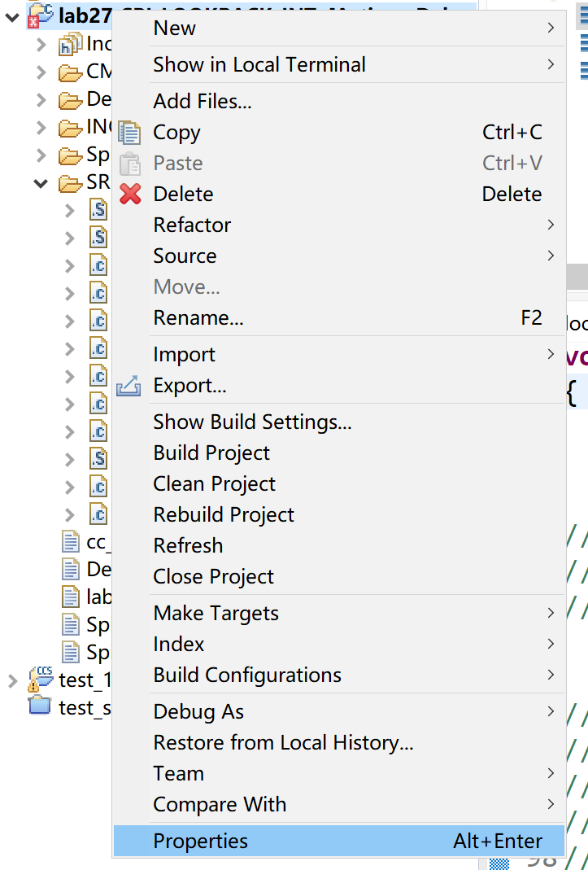This screenshot has height=870, width=588.
Task: Click the Export icon in the menu
Action: pos(129,386)
